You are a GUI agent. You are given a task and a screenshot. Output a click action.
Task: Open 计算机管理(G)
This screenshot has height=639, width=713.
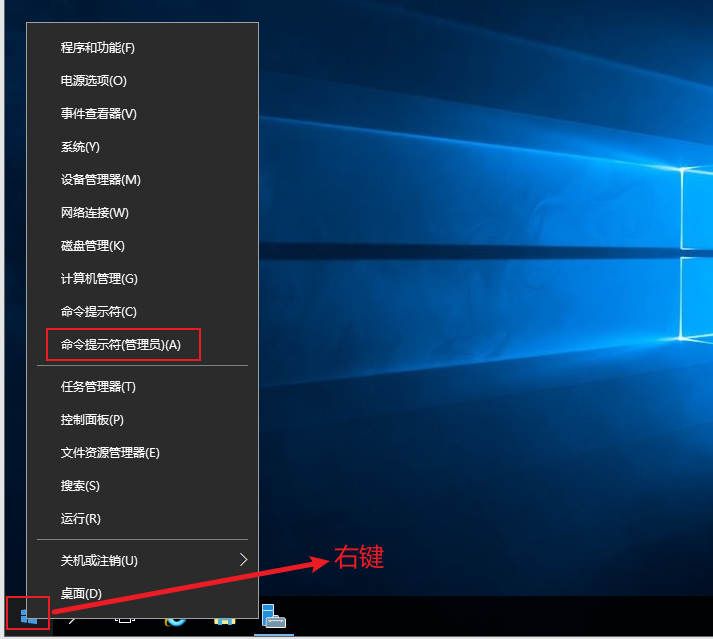142,279
